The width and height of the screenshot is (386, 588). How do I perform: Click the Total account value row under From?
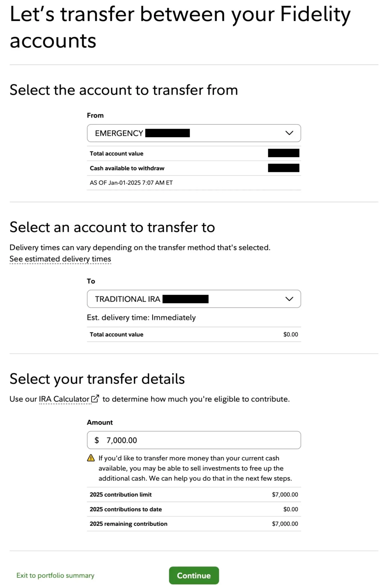[116, 153]
